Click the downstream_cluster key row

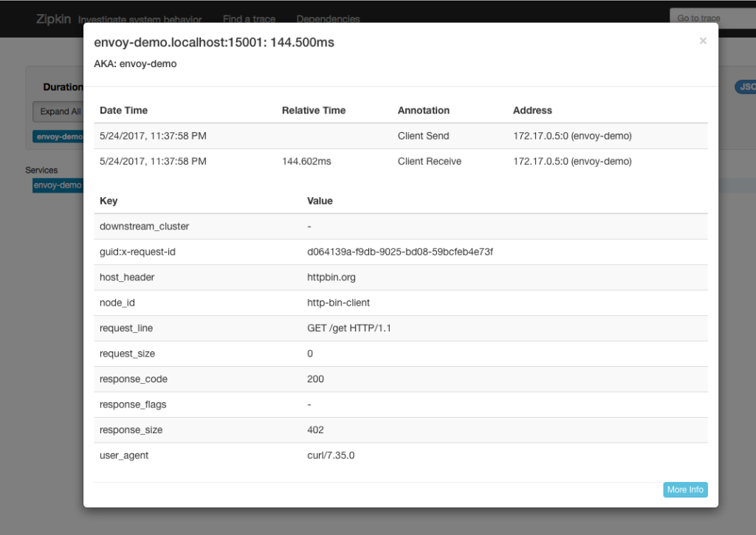143,227
